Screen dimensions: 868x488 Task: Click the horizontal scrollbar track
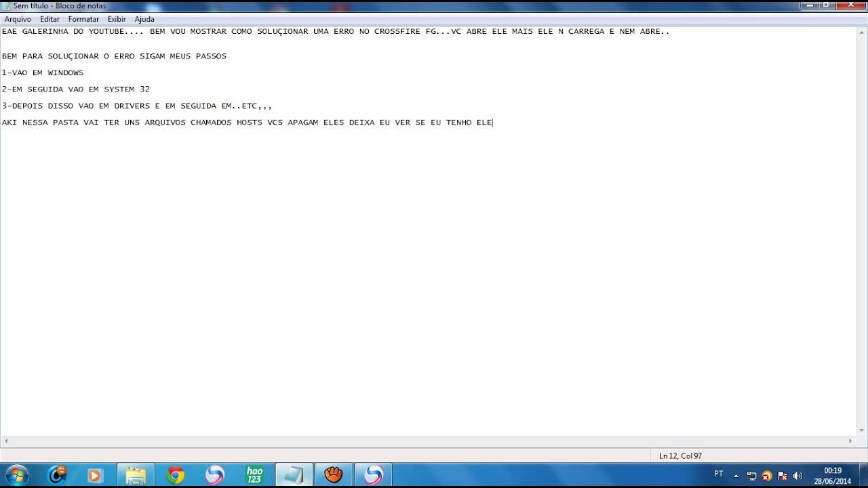click(429, 441)
